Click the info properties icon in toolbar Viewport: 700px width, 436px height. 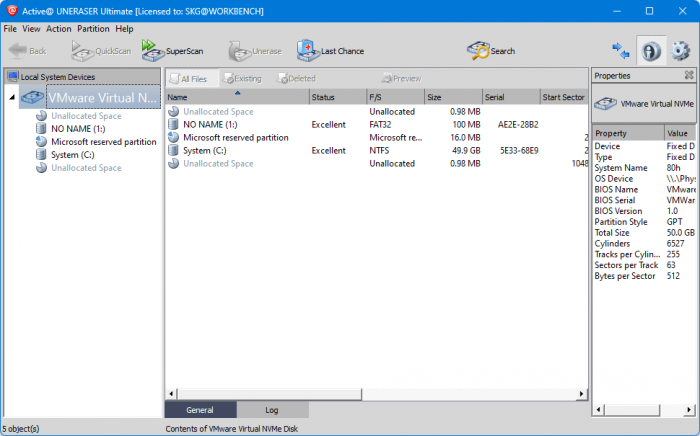650,50
